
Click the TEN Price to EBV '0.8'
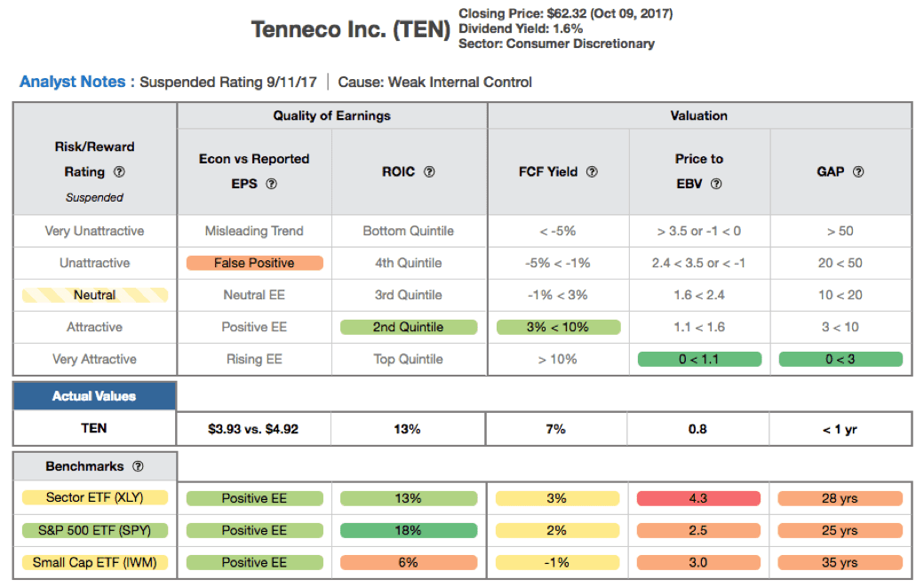[697, 429]
